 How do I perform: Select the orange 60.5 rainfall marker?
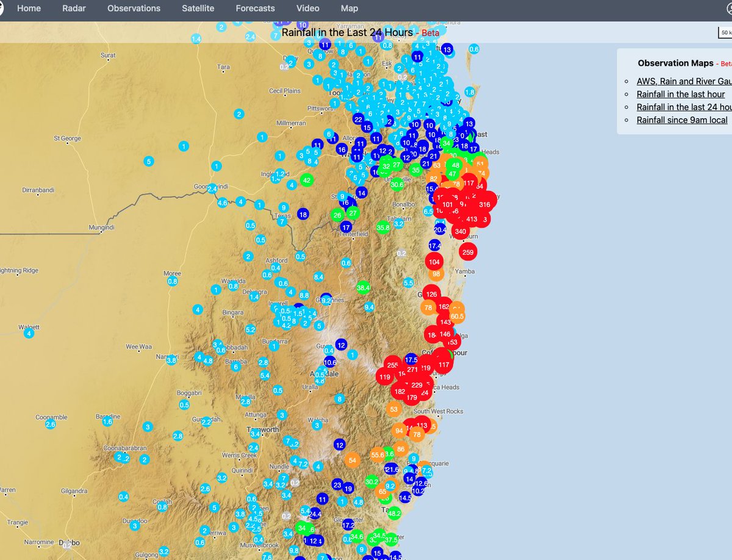457,316
